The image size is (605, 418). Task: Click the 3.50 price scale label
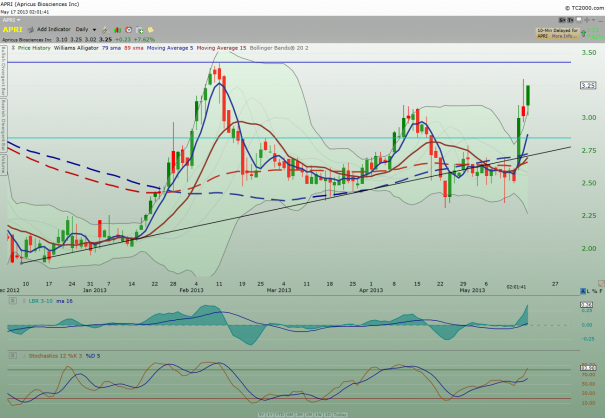tap(589, 52)
